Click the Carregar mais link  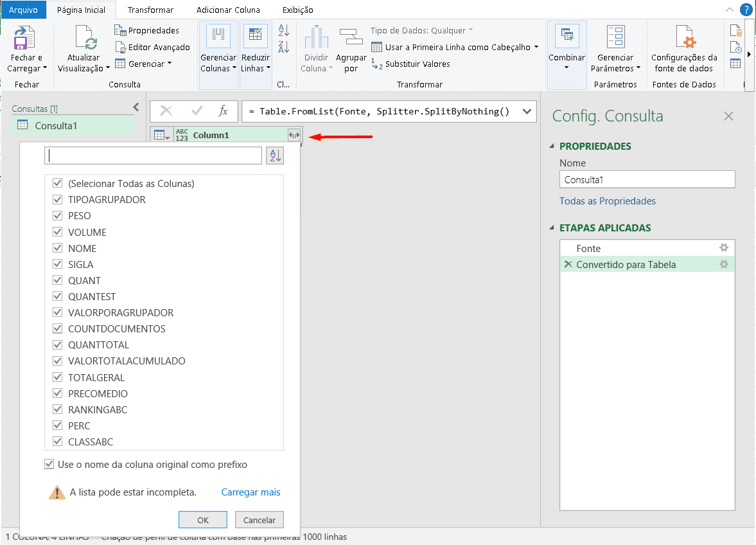251,492
